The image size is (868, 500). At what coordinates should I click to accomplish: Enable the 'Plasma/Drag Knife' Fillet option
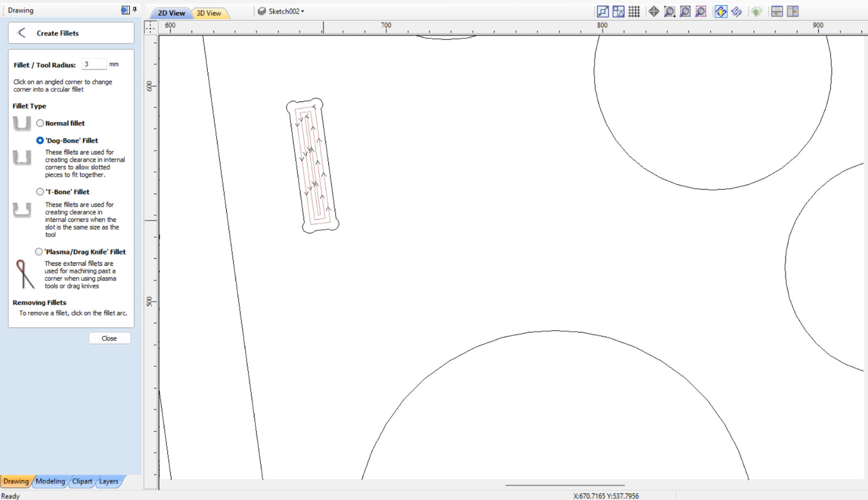coord(39,252)
